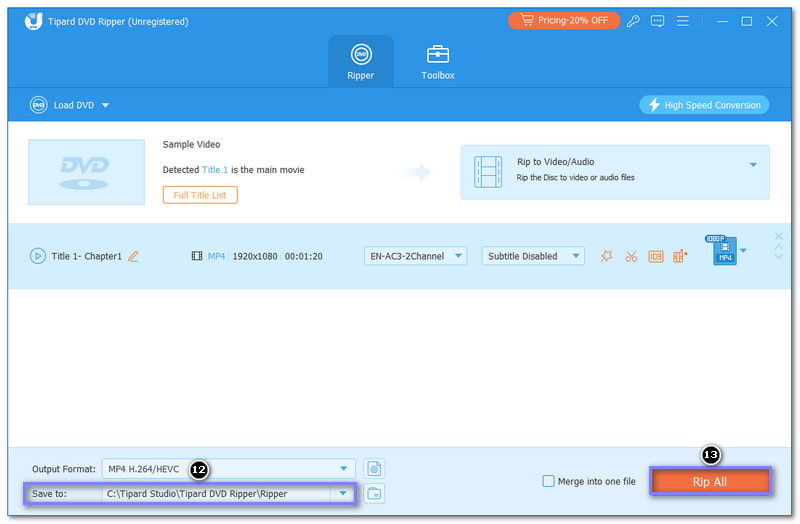Click the 1080P MP4 format icon
The height and width of the screenshot is (524, 800).
coord(722,250)
